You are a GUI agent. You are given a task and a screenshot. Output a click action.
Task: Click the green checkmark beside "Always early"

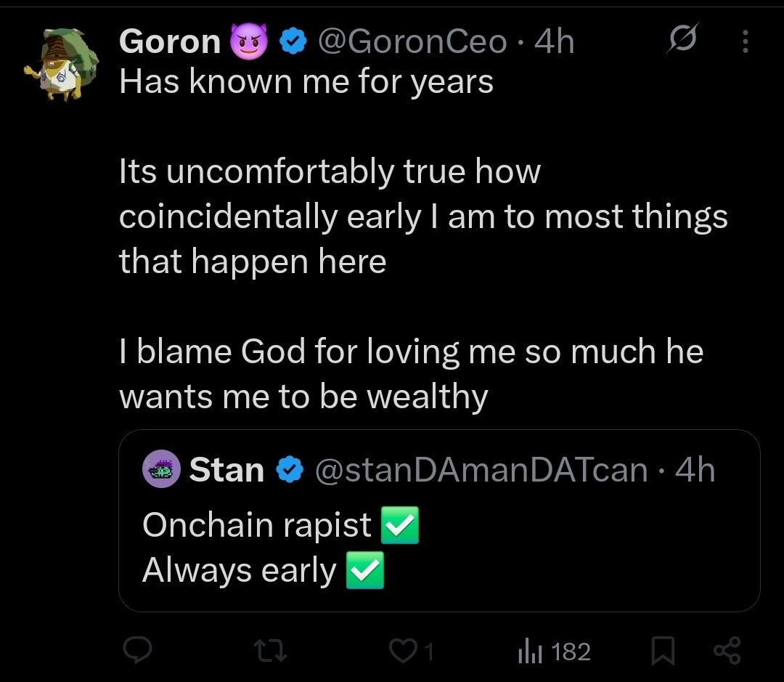click(365, 572)
